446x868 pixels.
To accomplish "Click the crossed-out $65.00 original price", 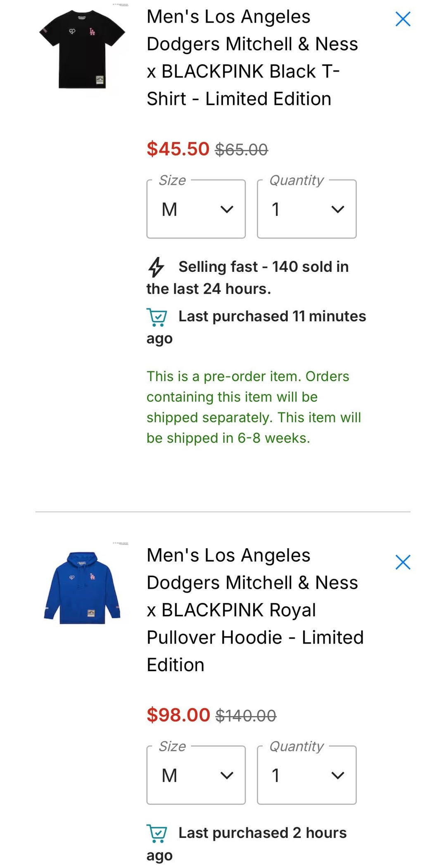I will pos(242,149).
